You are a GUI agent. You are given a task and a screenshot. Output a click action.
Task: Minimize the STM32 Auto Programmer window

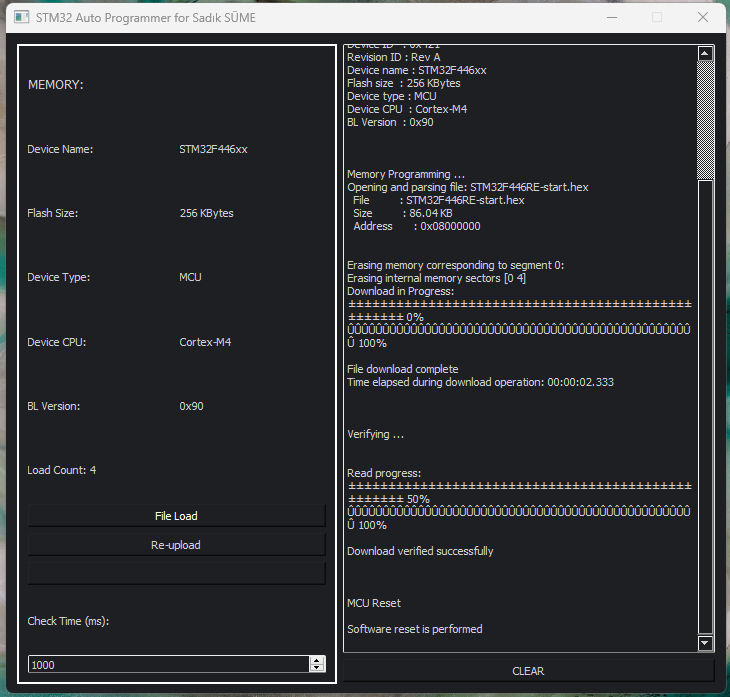[x=612, y=17]
